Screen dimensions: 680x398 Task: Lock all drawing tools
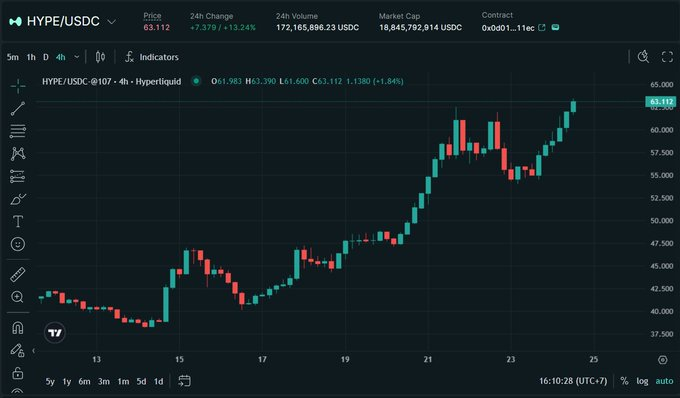point(17,373)
